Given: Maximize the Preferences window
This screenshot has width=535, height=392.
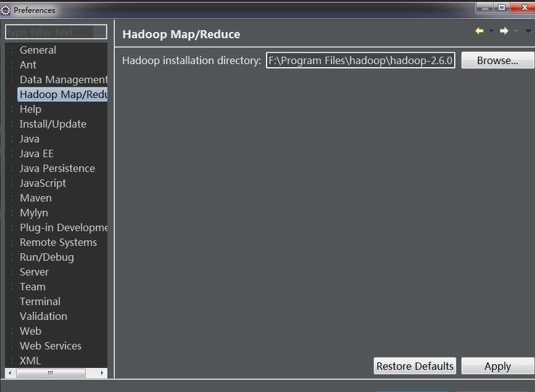Looking at the screenshot, I should (x=502, y=7).
